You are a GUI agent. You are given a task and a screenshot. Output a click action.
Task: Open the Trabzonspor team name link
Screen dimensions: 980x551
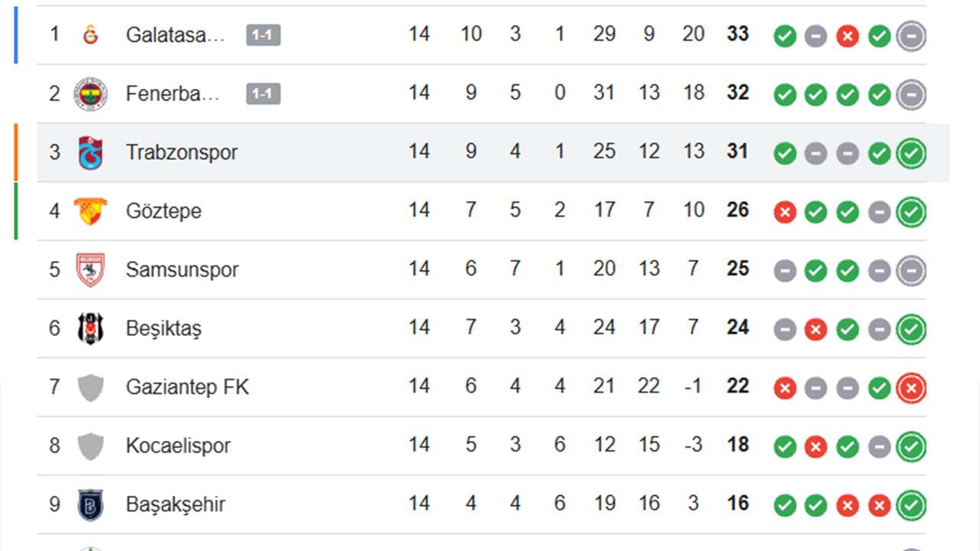tap(183, 152)
